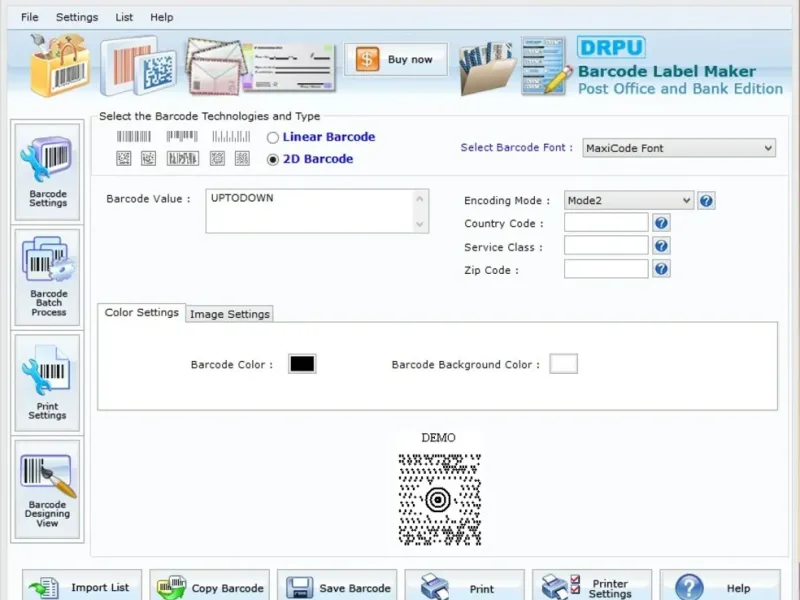Click the fourth 2D barcode sample icon
The width and height of the screenshot is (800, 600).
tap(217, 159)
